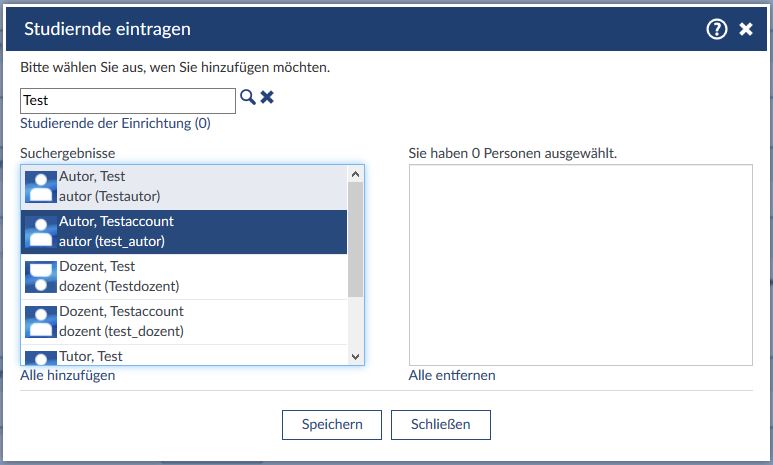Screen dimensions: 773x465
Task: Open Studierende der Einrichtung (0) link
Action: 115,124
